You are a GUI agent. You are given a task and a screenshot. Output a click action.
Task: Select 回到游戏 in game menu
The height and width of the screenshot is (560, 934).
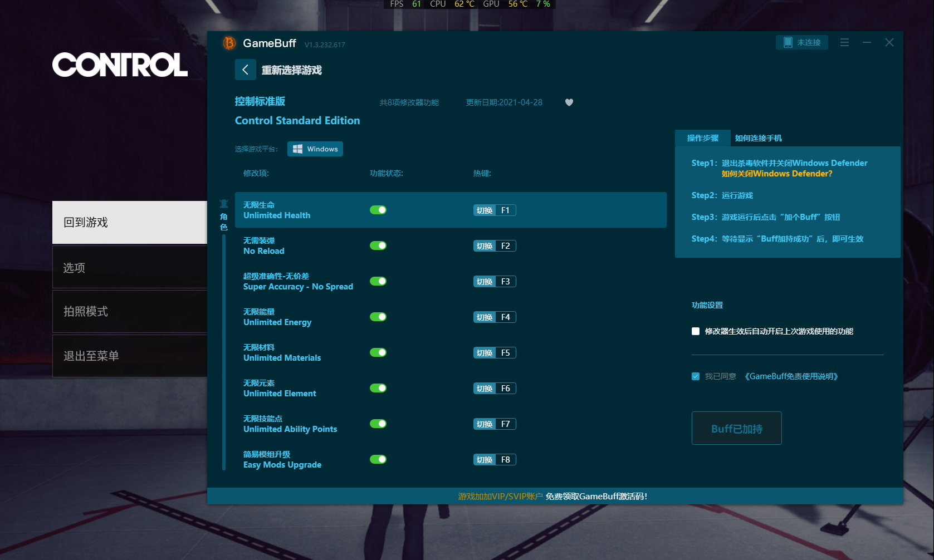(x=130, y=222)
